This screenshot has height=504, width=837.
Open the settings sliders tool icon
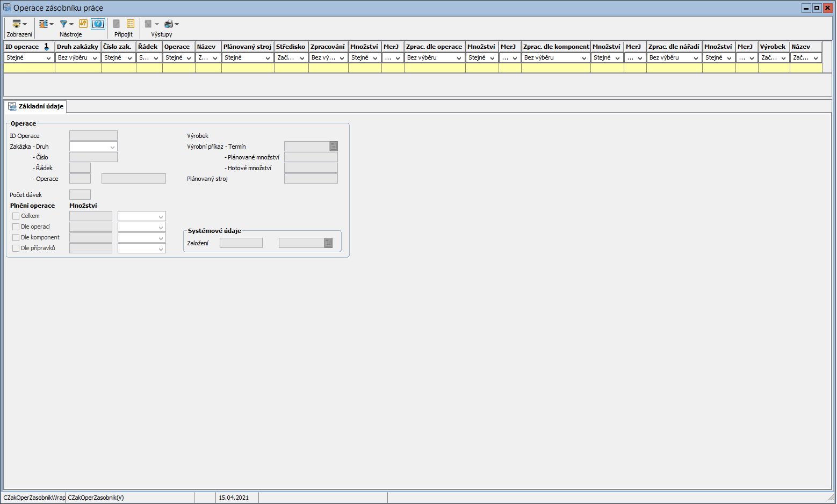tap(83, 24)
